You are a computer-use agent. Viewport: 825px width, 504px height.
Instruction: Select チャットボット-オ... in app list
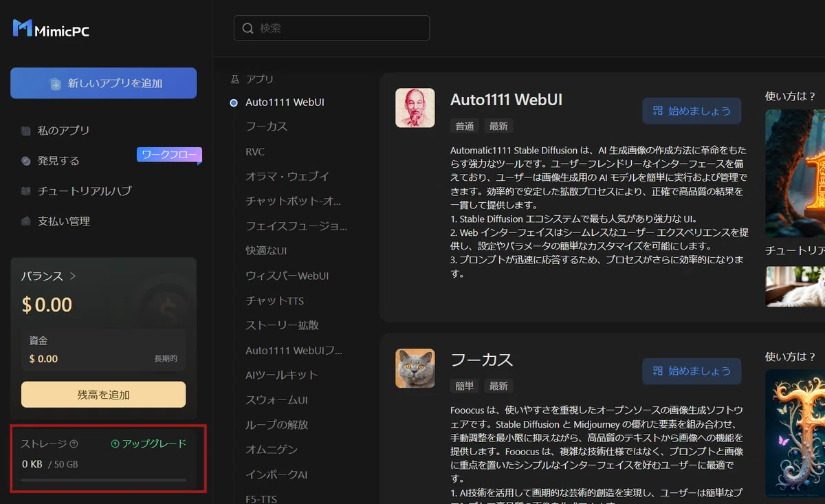coord(294,201)
